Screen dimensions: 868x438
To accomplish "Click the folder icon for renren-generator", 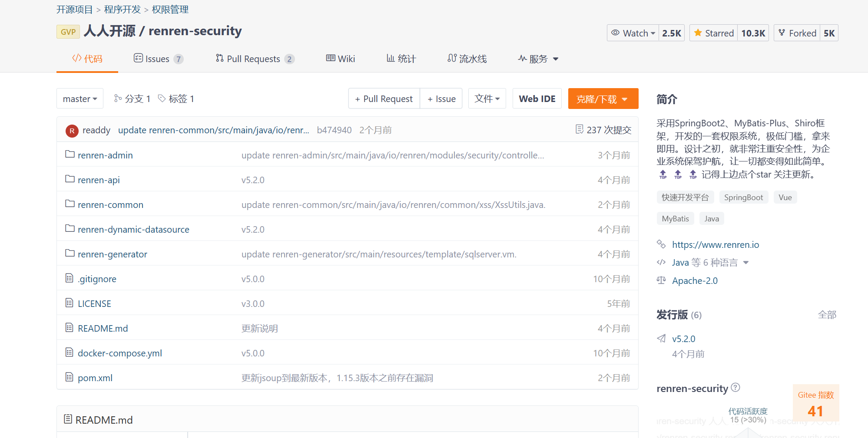I will click(x=70, y=253).
